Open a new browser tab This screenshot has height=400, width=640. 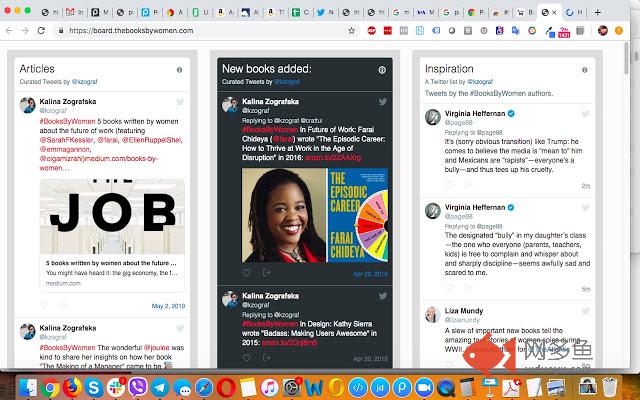coord(598,12)
